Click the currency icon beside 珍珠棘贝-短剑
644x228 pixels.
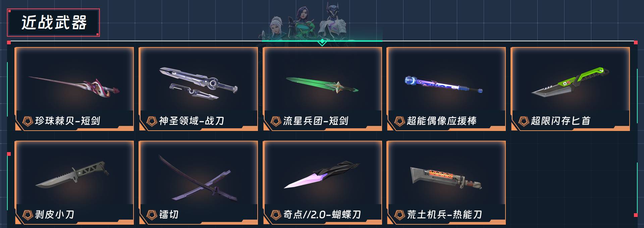pyautogui.click(x=28, y=121)
